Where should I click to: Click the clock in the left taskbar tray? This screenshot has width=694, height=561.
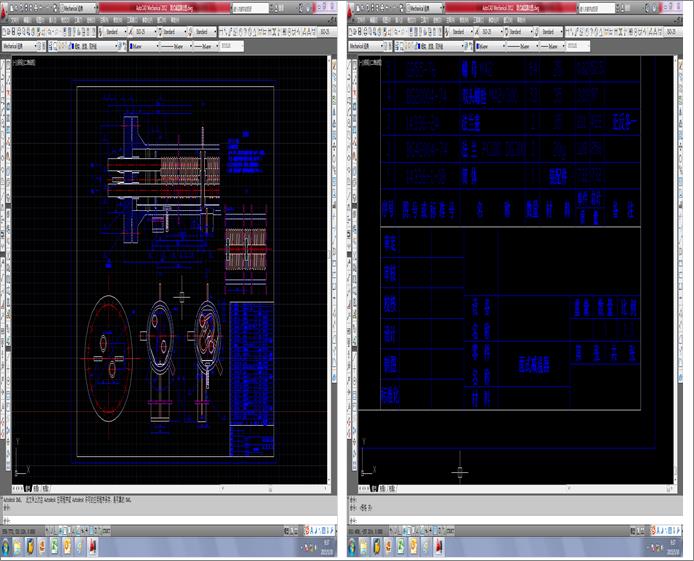327,548
